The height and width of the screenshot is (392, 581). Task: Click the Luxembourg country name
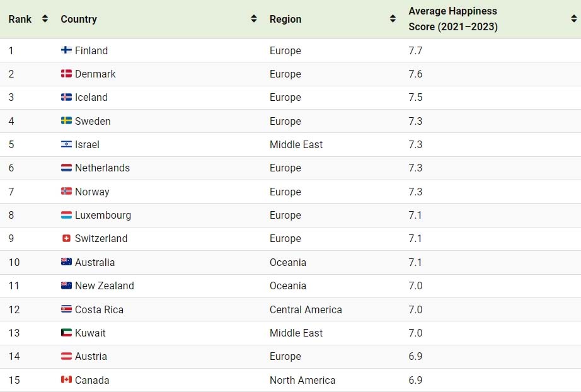103,216
